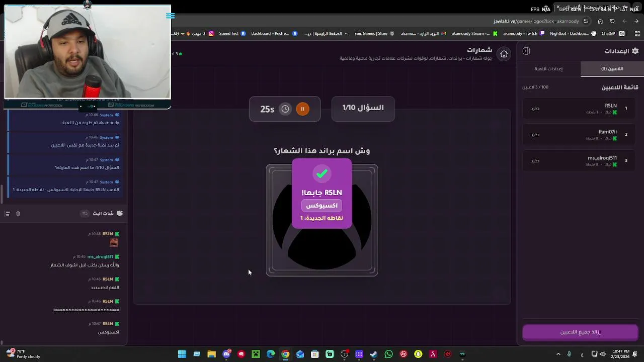Pause the round timer with orange button
The height and width of the screenshot is (362, 644).
302,109
